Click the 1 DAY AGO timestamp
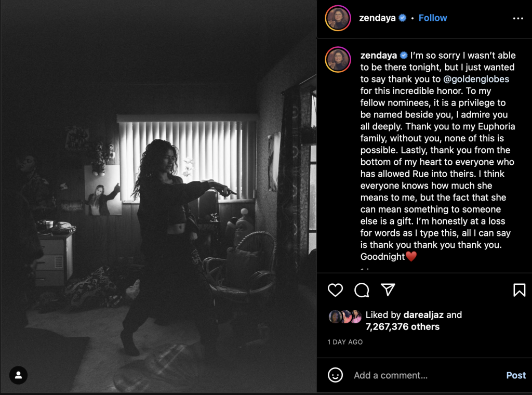532x395 pixels. tap(345, 342)
